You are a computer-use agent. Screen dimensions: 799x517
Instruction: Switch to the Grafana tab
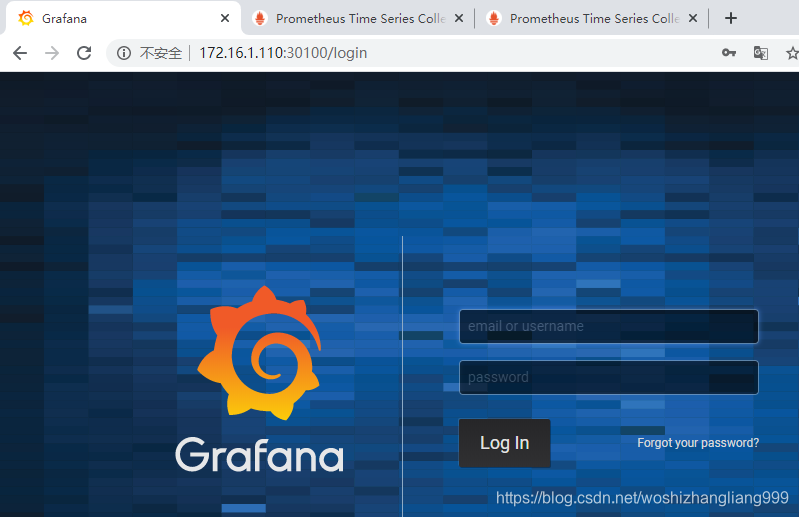point(122,18)
